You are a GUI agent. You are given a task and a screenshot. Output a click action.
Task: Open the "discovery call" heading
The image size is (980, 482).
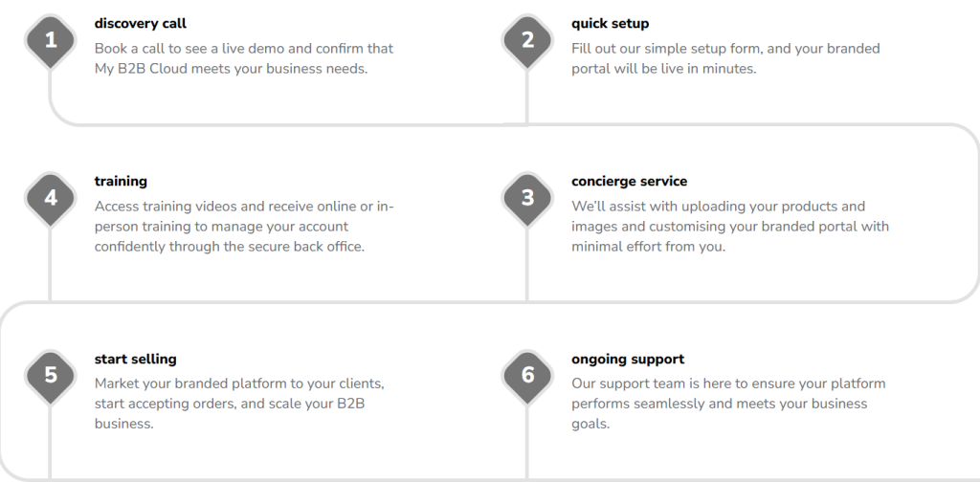coord(141,23)
